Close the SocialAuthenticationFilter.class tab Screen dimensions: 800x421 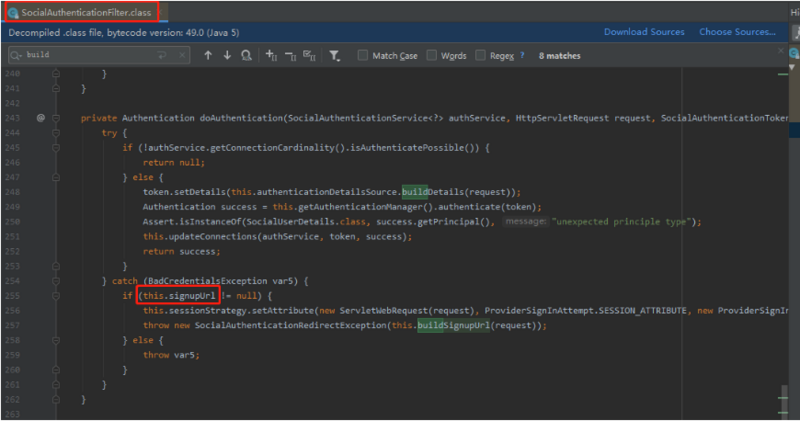[161, 12]
